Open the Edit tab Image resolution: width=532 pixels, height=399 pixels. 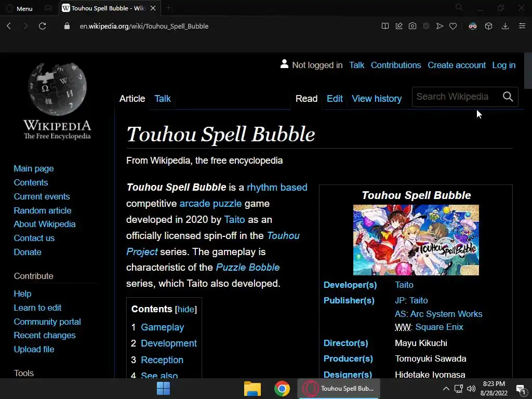click(335, 99)
